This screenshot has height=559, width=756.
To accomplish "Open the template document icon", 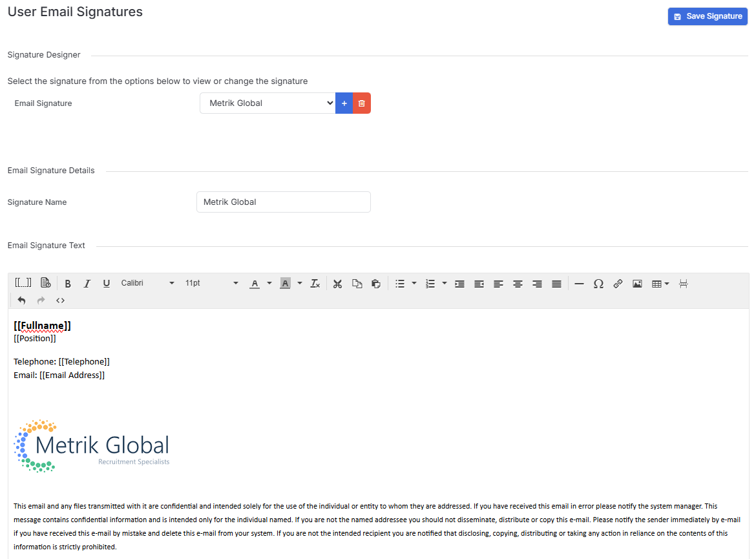I will coord(45,283).
